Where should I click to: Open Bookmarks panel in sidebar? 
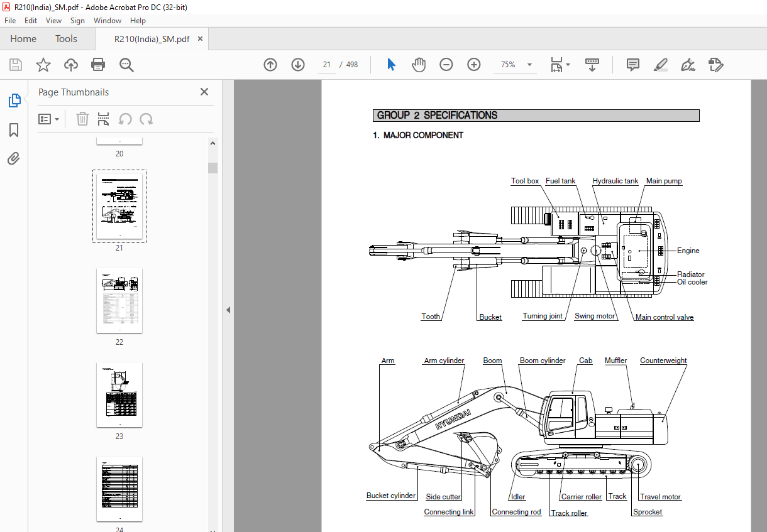pos(14,130)
